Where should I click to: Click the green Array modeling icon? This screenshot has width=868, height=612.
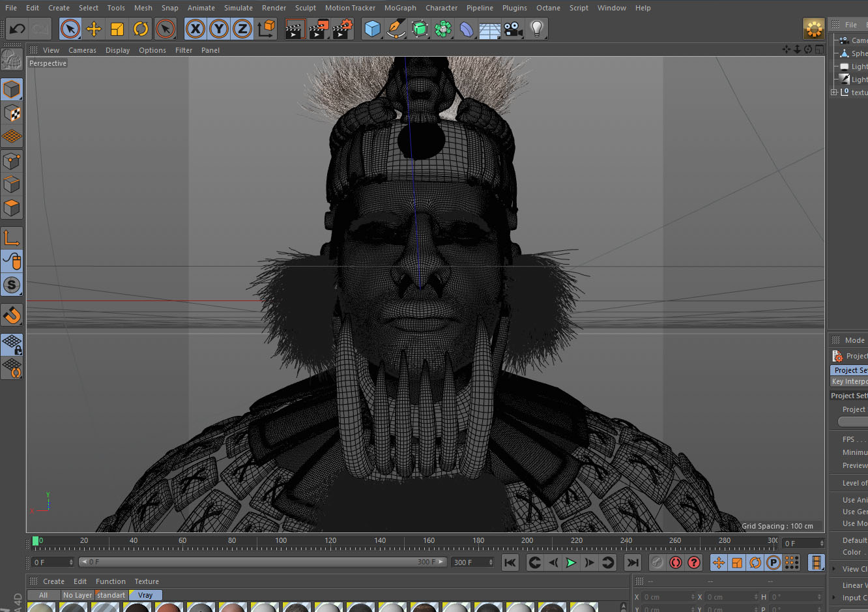click(x=443, y=29)
